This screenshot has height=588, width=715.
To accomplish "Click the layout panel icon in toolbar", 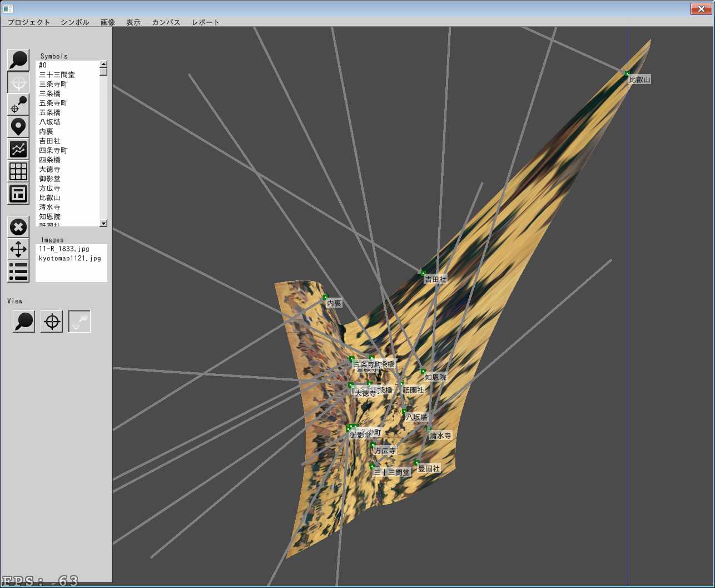I will coord(18,194).
